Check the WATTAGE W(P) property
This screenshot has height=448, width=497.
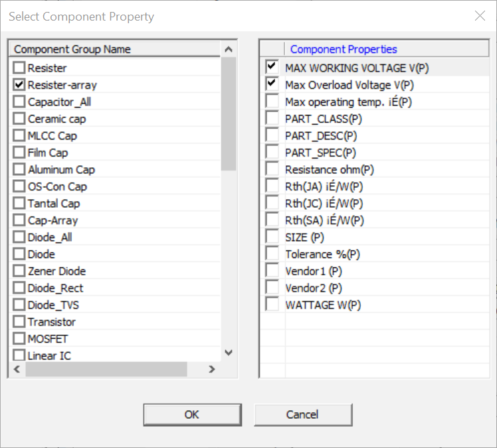tap(272, 305)
